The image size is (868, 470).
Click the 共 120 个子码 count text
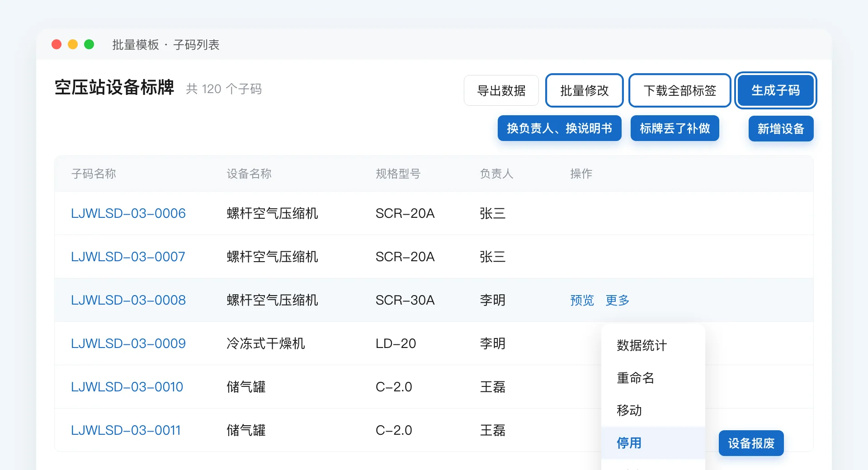pos(224,89)
